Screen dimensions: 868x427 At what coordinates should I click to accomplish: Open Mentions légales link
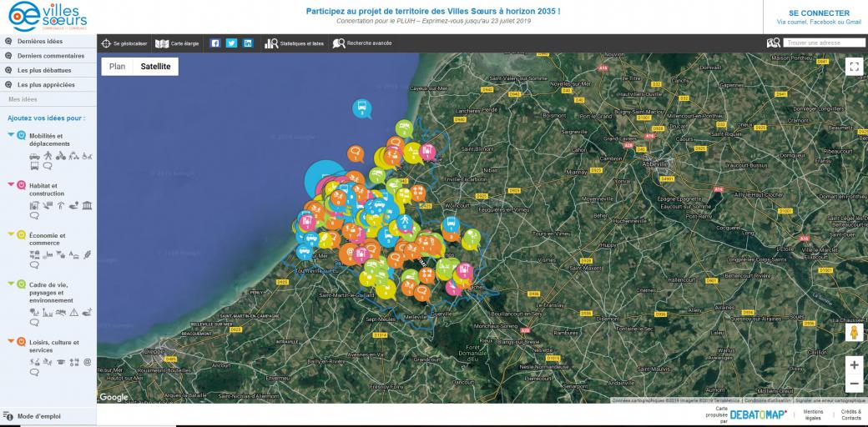(813, 414)
